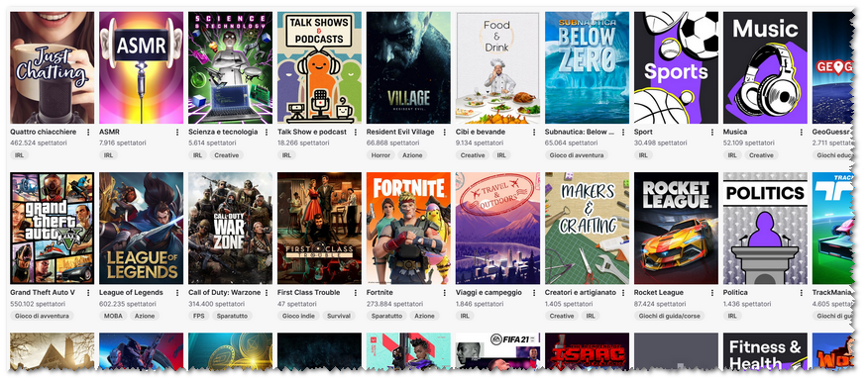Click the Viaggi e campeggio title link

click(x=488, y=293)
